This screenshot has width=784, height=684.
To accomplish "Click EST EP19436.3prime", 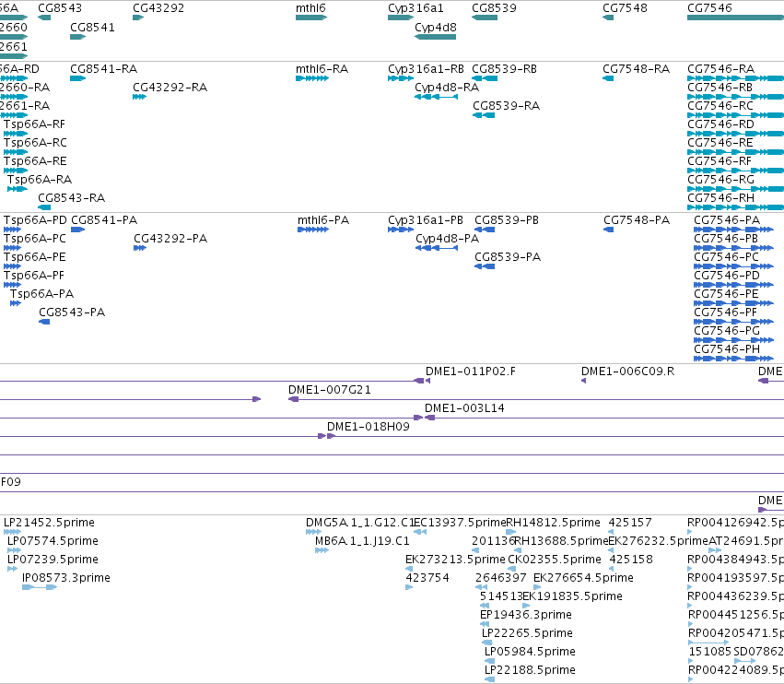I will [525, 615].
